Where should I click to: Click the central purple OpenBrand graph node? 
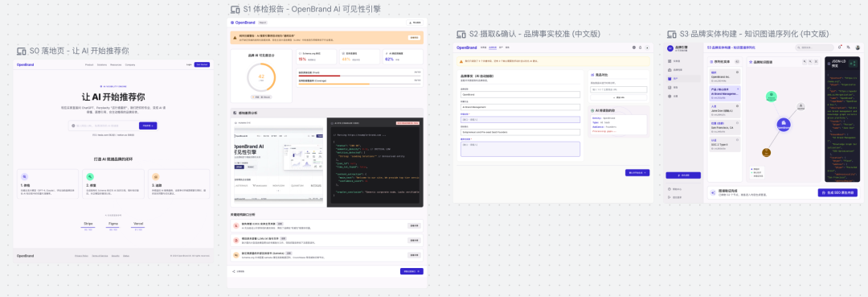[784, 126]
